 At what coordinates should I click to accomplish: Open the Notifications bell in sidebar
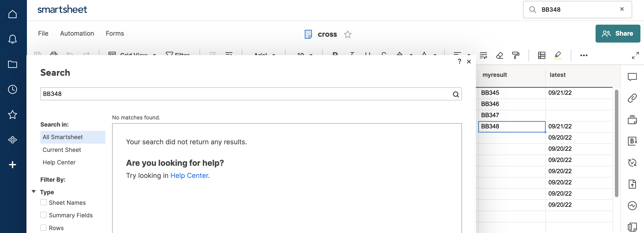coord(12,39)
